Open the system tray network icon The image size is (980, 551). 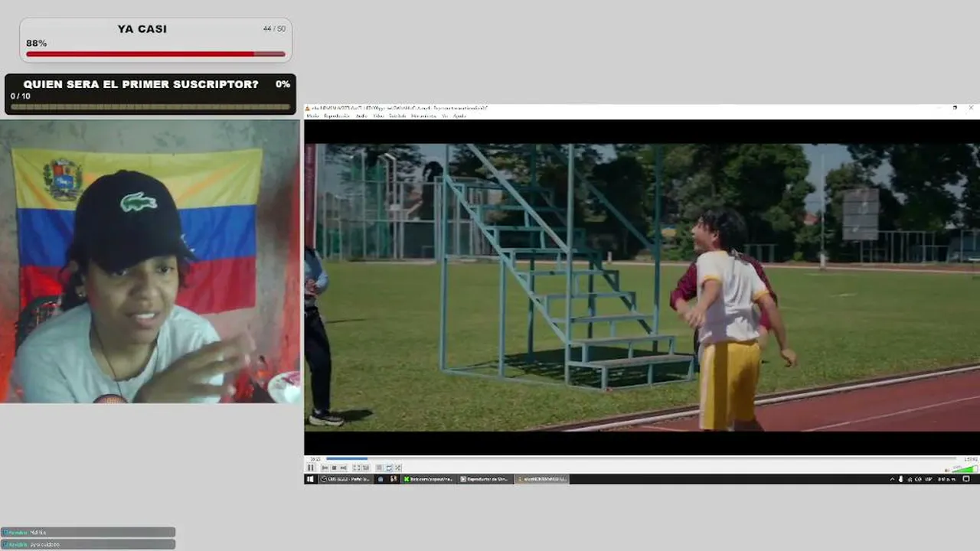909,479
